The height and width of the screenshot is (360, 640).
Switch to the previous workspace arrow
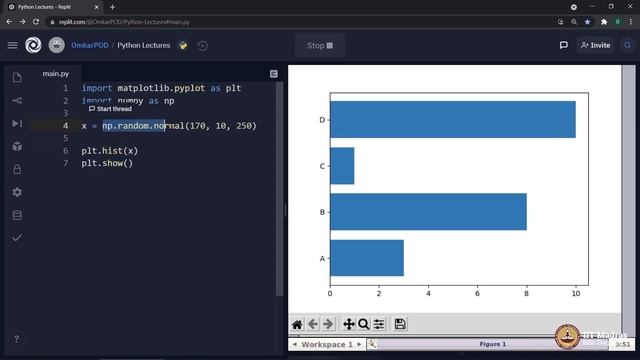[x=294, y=344]
